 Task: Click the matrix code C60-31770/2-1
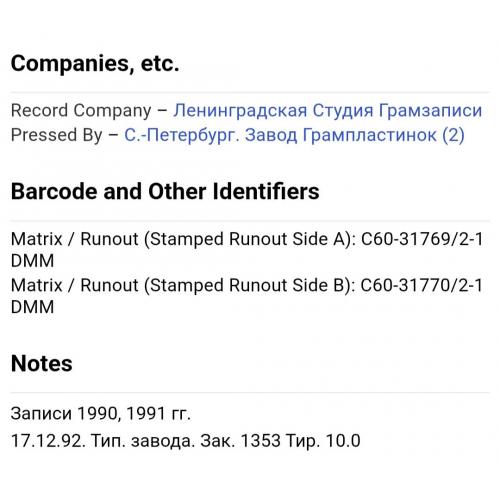coord(422,286)
